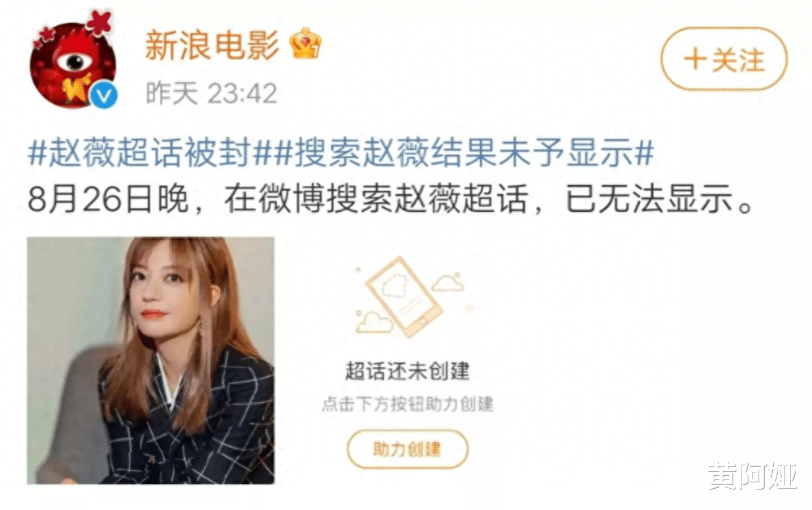Image resolution: width=812 pixels, height=510 pixels.
Task: Click the 黄阿娜 watermark
Action: [752, 477]
